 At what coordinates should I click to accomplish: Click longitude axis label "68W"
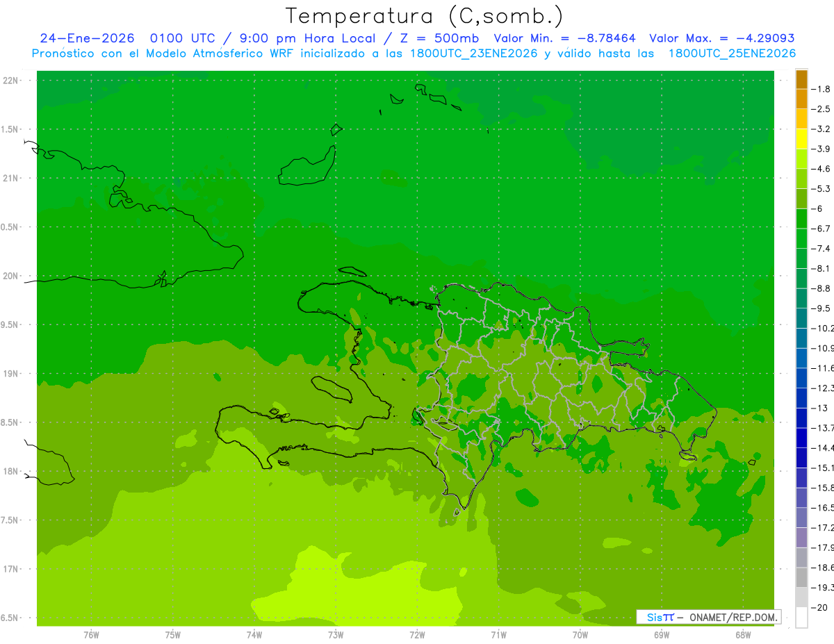742,634
